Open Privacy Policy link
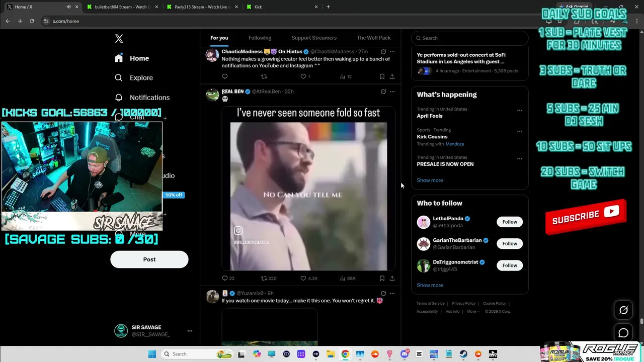 click(x=464, y=304)
